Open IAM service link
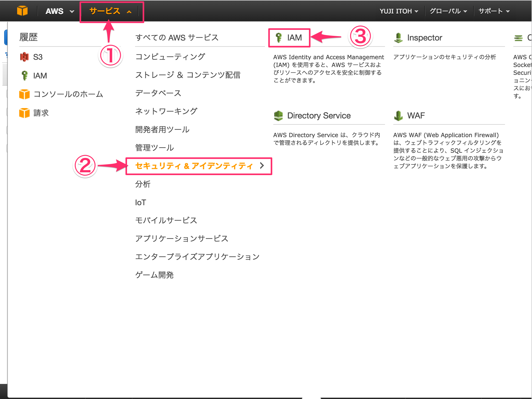This screenshot has width=532, height=399. (x=295, y=38)
